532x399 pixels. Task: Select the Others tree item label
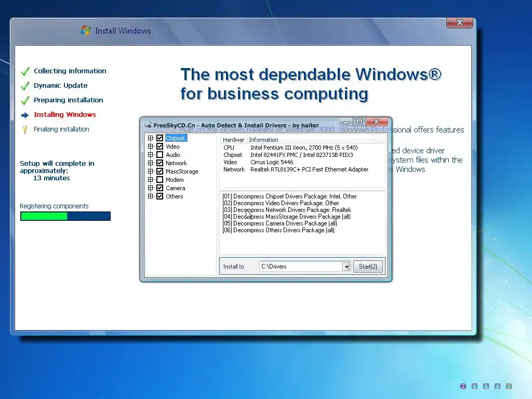[175, 196]
